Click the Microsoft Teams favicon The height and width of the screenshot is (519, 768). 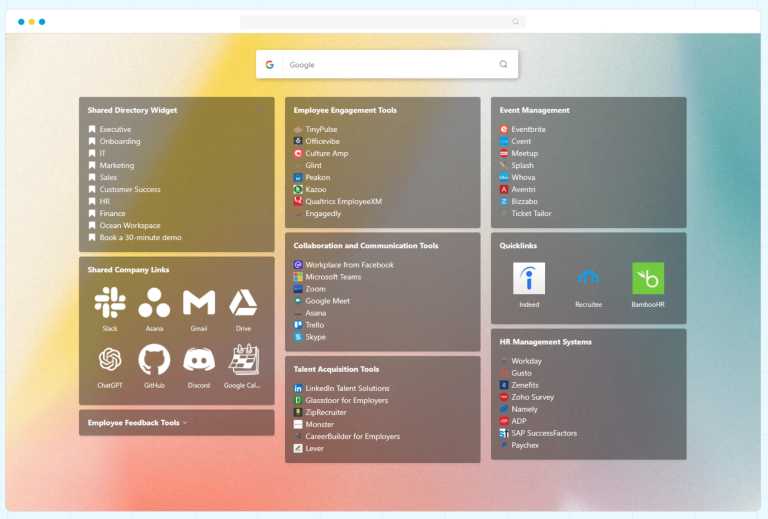click(x=298, y=277)
